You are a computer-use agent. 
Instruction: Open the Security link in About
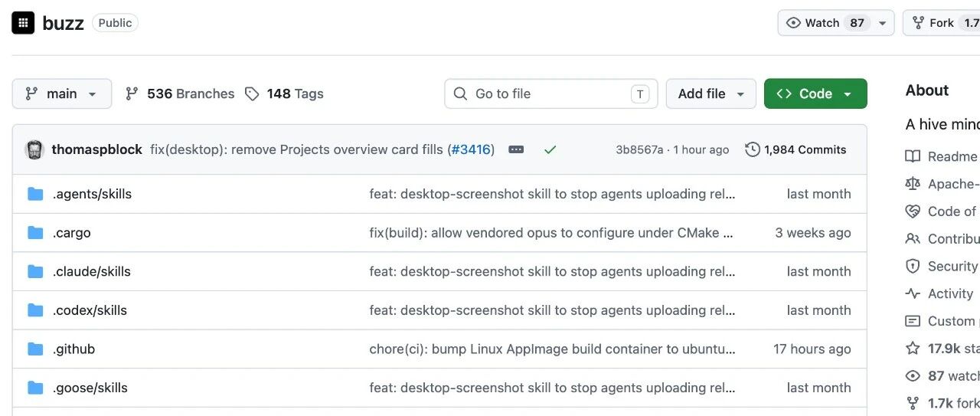pos(953,266)
